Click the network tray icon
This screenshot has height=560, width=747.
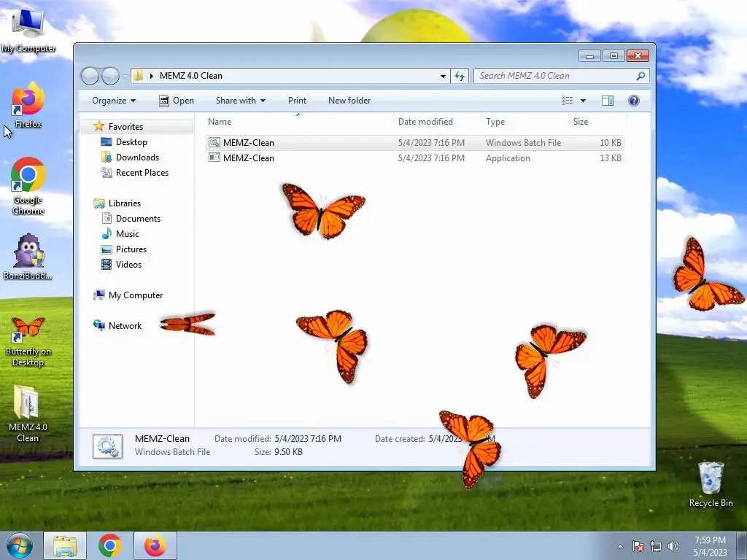click(656, 546)
